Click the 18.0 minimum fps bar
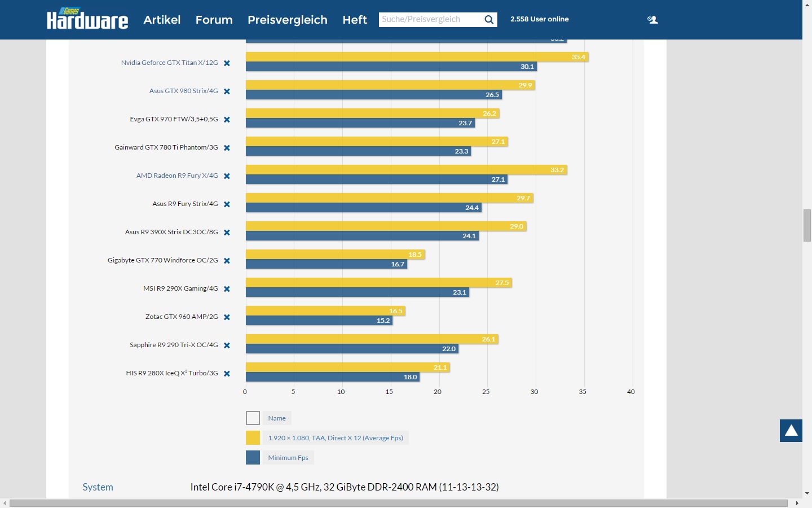The image size is (812, 508). pos(333,377)
